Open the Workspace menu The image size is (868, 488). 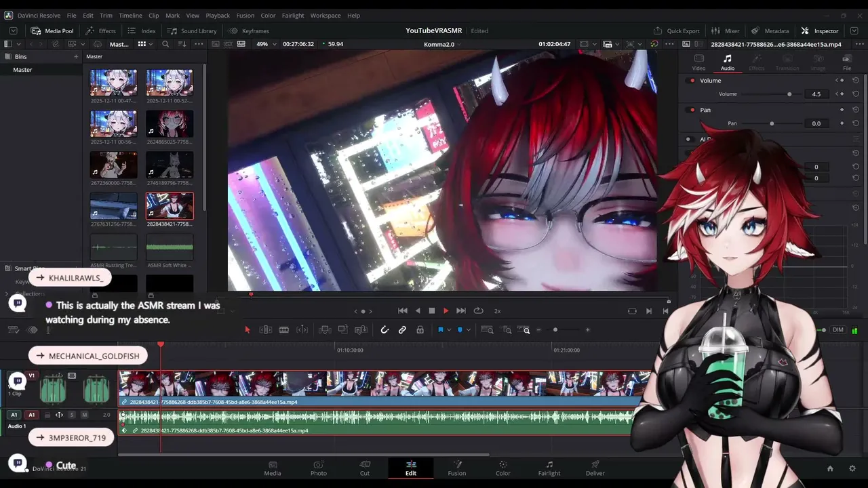325,16
